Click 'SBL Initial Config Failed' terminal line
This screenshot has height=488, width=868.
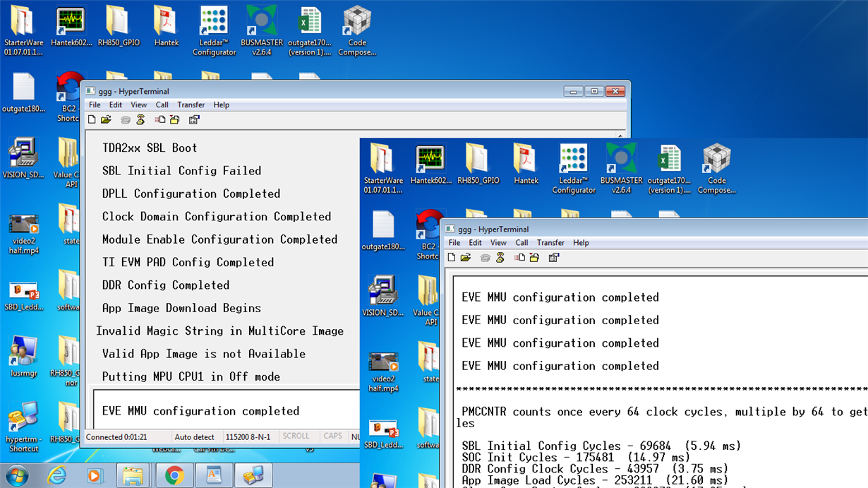click(181, 171)
